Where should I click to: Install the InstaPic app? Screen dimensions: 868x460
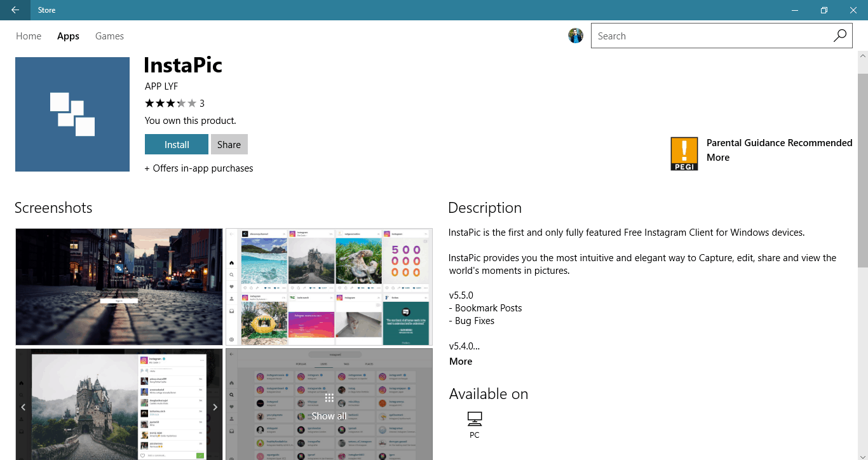point(177,144)
